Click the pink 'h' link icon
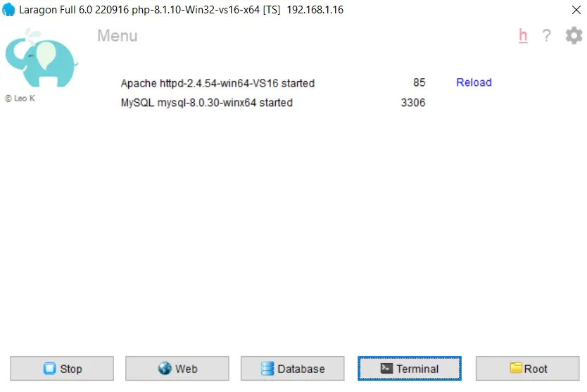 point(523,36)
